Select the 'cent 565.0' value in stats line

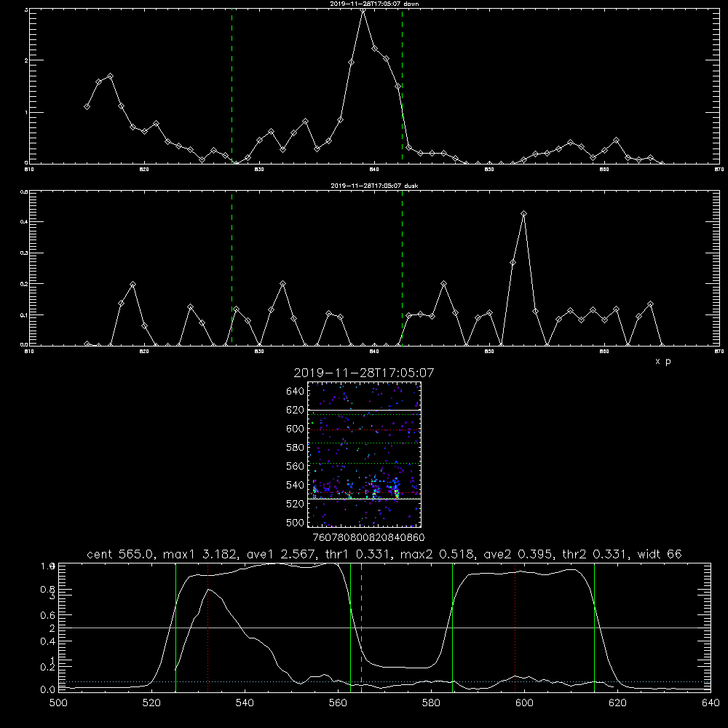[x=122, y=554]
